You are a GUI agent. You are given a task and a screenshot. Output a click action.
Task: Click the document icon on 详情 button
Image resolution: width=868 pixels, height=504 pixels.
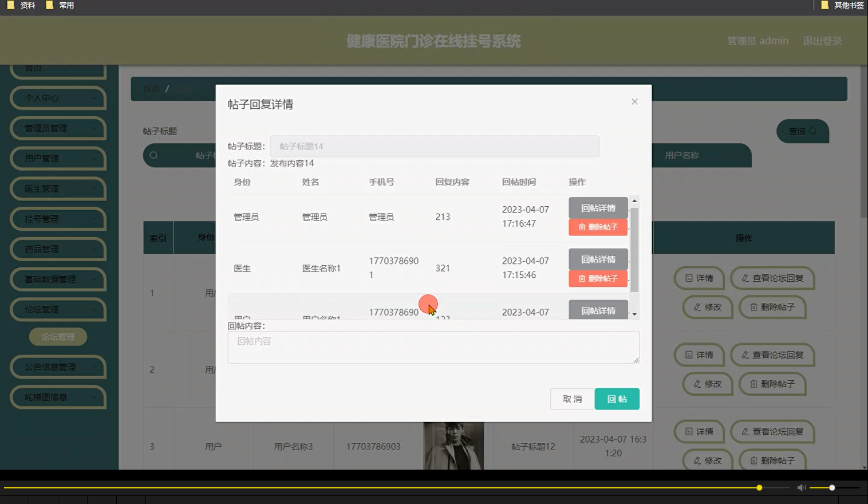tap(689, 278)
